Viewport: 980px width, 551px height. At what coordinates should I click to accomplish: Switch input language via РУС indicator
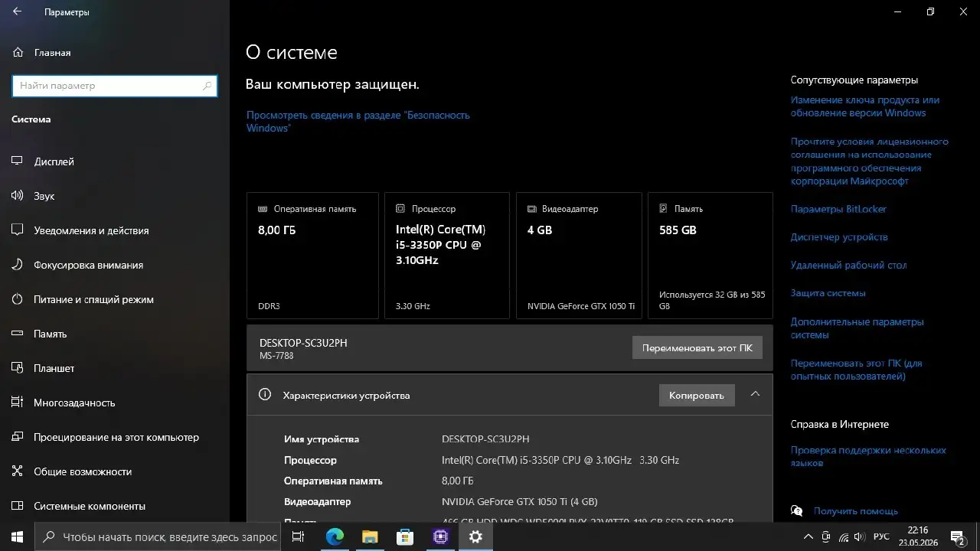(x=881, y=537)
